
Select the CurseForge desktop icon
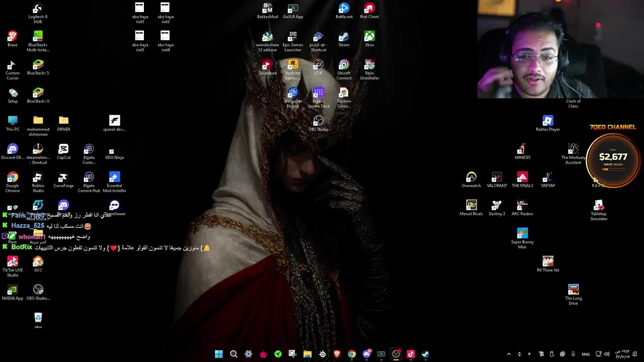click(x=63, y=179)
